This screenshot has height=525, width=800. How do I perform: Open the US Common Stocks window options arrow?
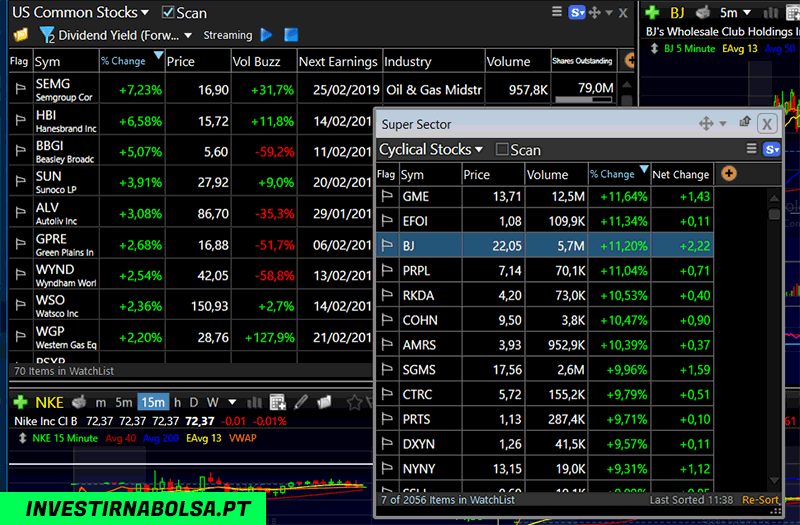point(609,13)
